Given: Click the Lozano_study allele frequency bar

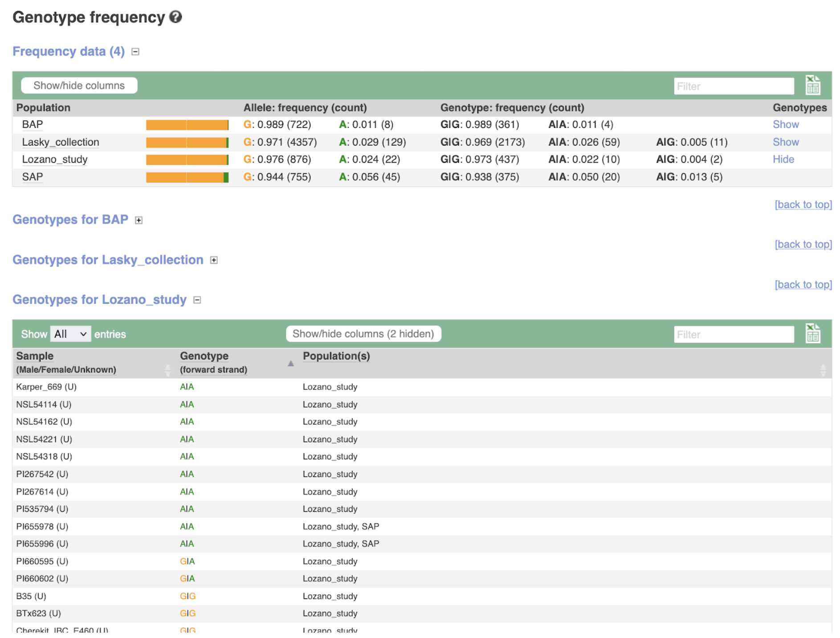Looking at the screenshot, I should (188, 160).
